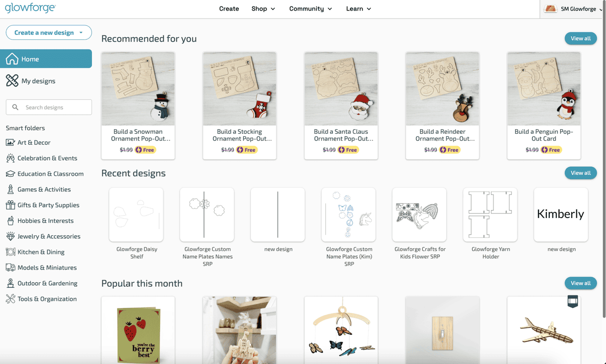
Task: Click the Gifts & Party Supplies icon
Action: pyautogui.click(x=10, y=205)
